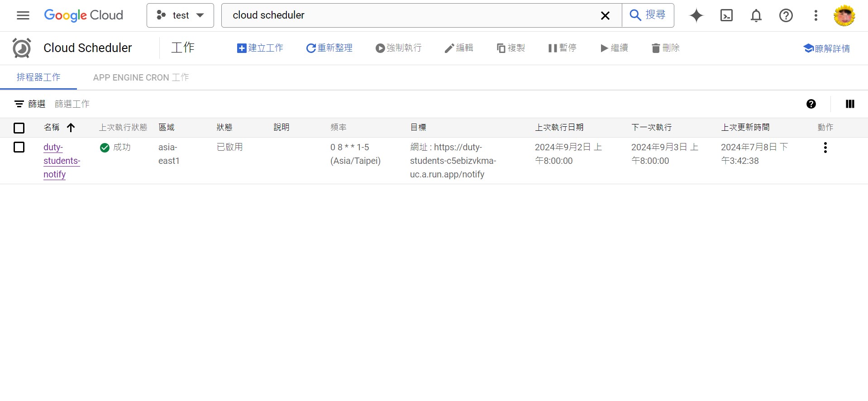Click the Google Cloud logo

83,15
